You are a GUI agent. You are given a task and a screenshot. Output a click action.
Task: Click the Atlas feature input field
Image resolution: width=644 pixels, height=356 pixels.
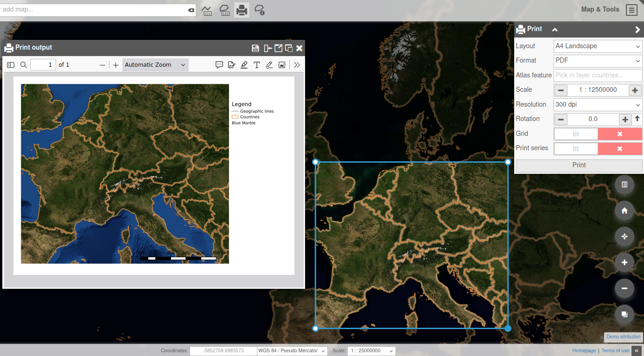(598, 75)
